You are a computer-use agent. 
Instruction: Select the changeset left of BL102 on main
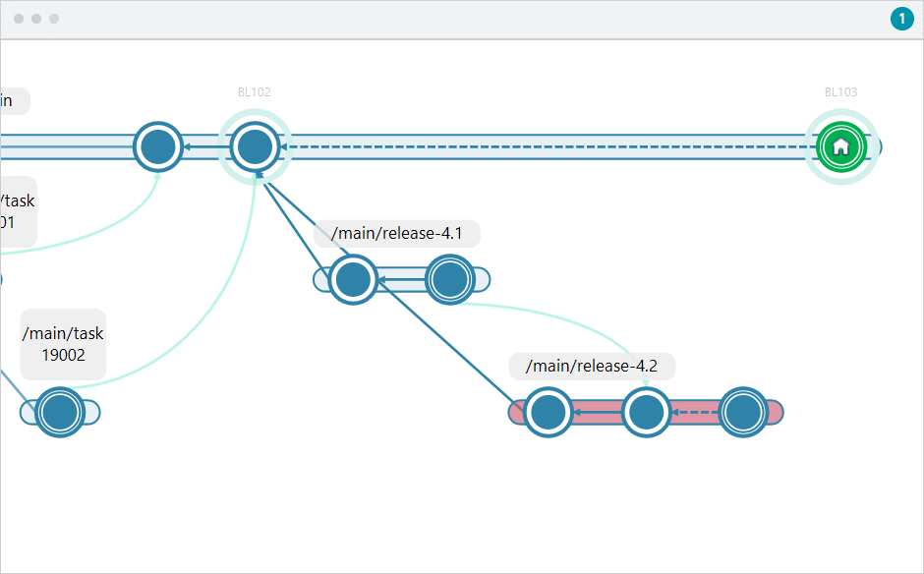pyautogui.click(x=158, y=146)
